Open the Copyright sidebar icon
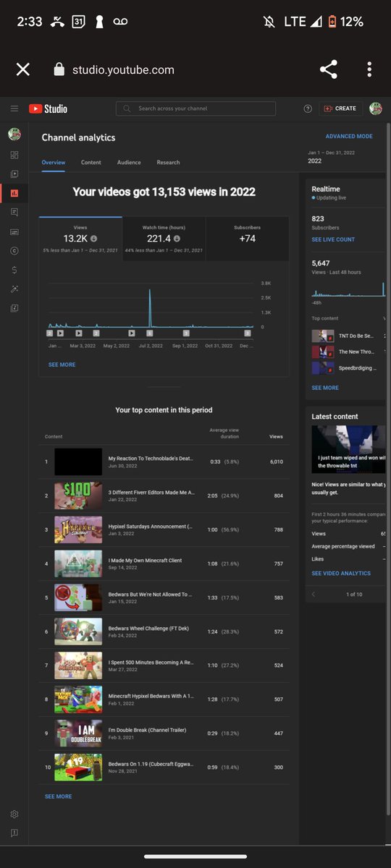The image size is (391, 868). click(x=14, y=250)
